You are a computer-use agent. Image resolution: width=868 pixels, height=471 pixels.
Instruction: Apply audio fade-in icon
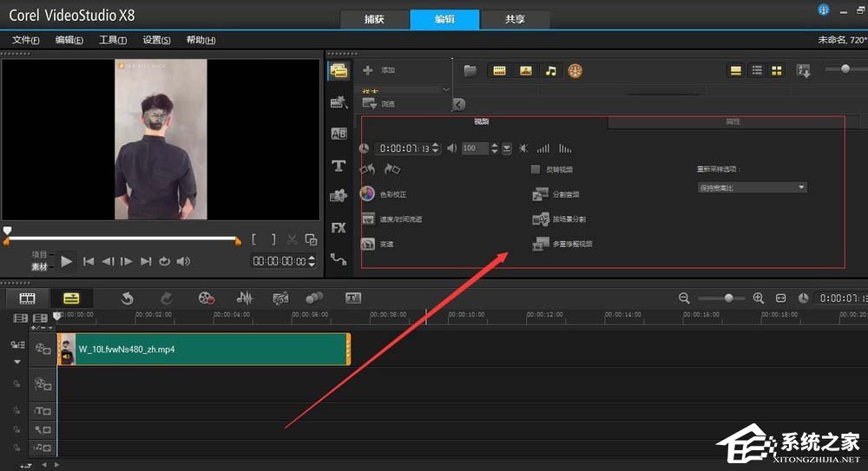tap(543, 148)
